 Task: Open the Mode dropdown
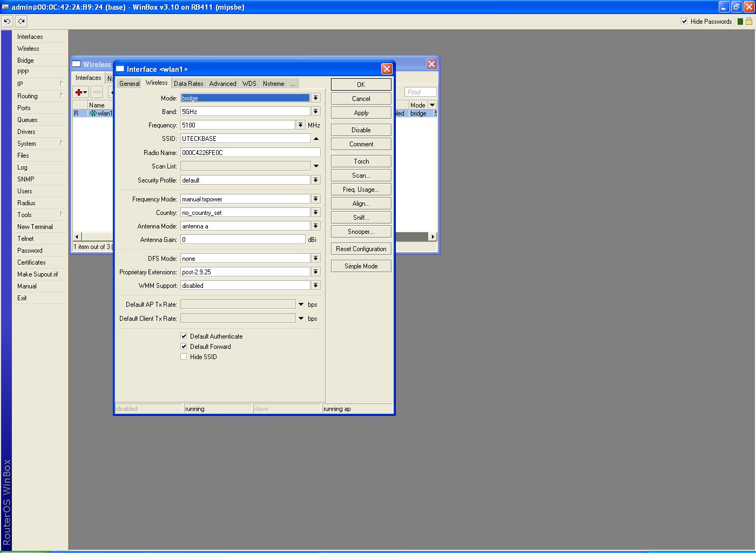pyautogui.click(x=316, y=98)
